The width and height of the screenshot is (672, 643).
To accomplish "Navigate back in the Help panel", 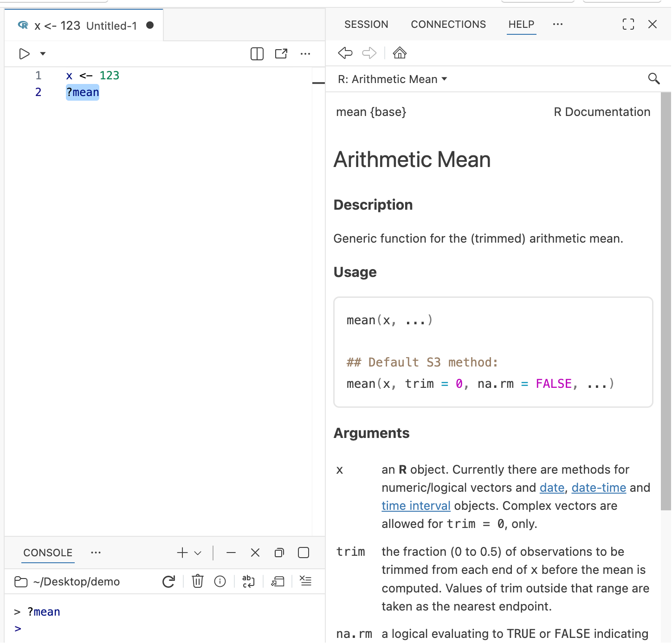I will [345, 53].
